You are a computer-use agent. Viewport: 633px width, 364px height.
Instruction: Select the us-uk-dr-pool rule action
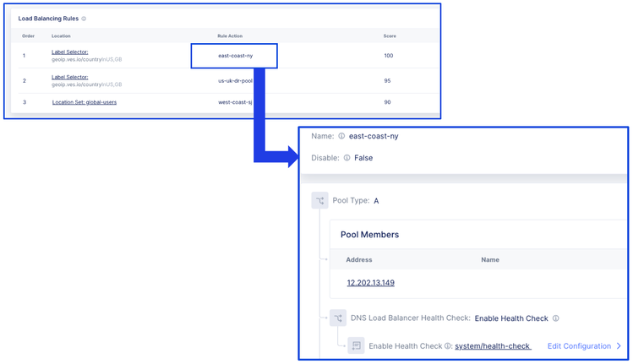pos(235,81)
